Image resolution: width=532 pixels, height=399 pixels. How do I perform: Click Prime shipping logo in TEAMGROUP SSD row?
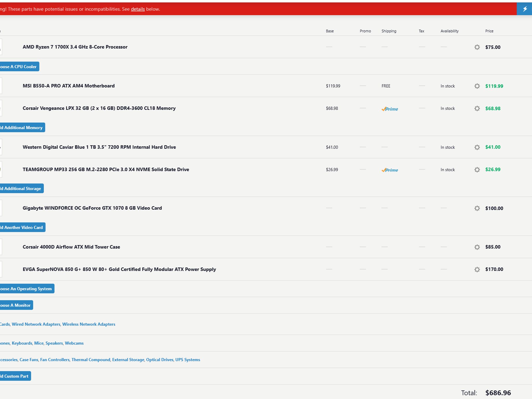coord(390,170)
